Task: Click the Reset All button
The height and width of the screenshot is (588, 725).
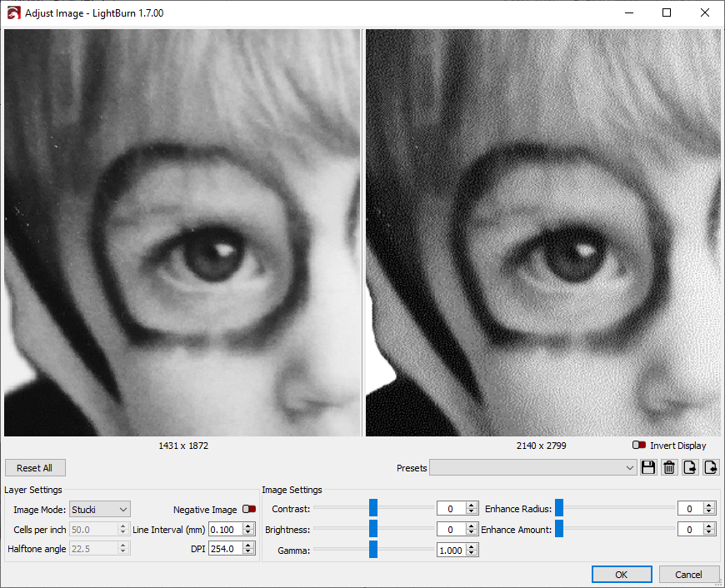Action: 34,467
